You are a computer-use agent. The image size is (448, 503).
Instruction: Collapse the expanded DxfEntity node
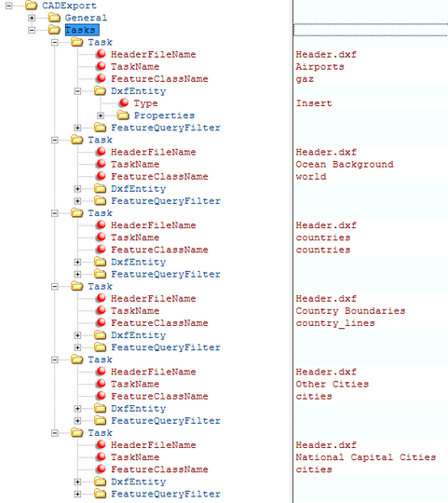pyautogui.click(x=77, y=90)
